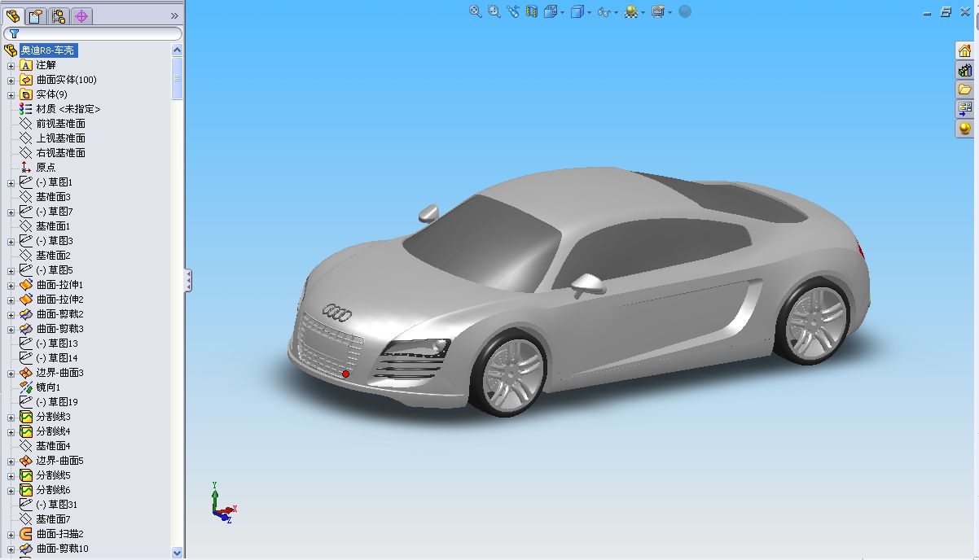Screen dimensions: 979x560
Task: Restore down the document window
Action: coord(946,12)
